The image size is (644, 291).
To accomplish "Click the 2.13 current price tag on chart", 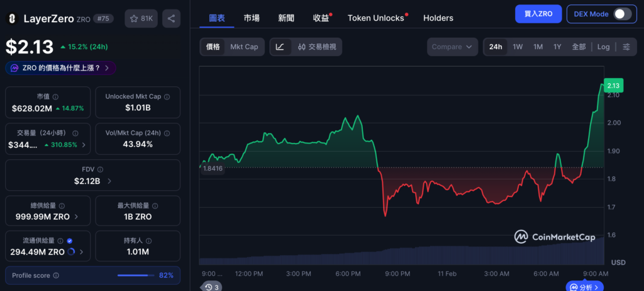I will click(x=613, y=86).
